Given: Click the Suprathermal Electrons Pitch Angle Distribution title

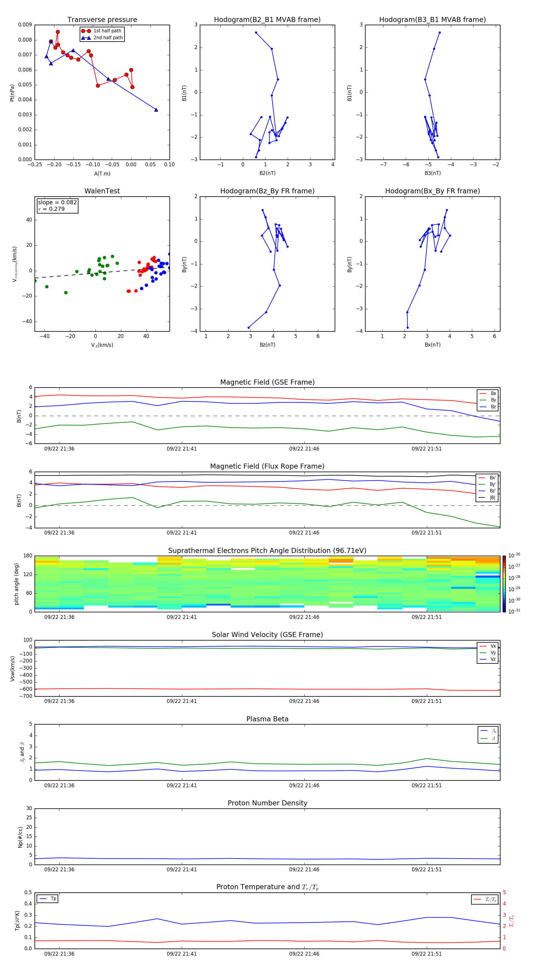Looking at the screenshot, I should pos(267,551).
